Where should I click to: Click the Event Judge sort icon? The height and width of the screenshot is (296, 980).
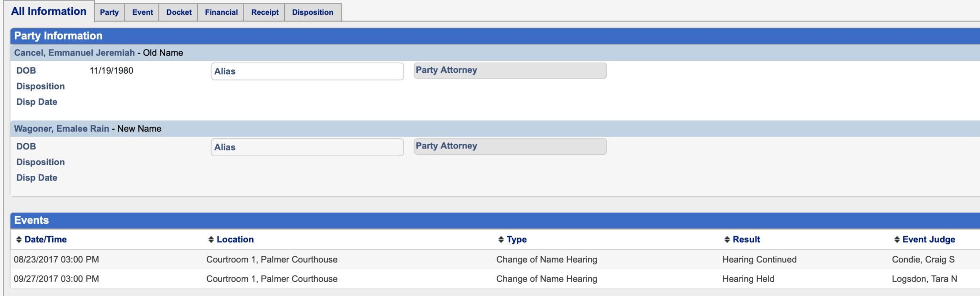pos(897,239)
